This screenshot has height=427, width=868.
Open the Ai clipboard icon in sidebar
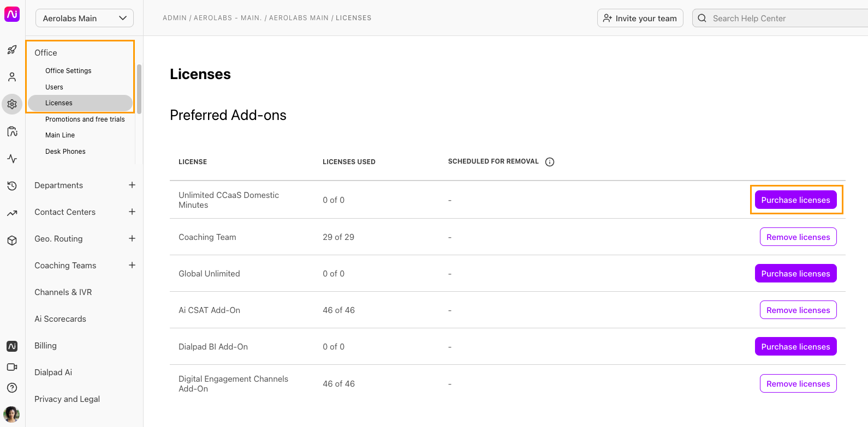coord(12,131)
